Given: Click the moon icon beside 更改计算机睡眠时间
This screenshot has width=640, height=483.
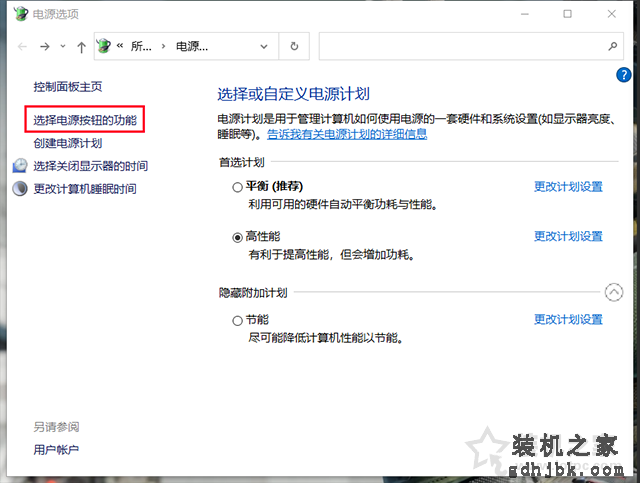Looking at the screenshot, I should click(x=20, y=189).
